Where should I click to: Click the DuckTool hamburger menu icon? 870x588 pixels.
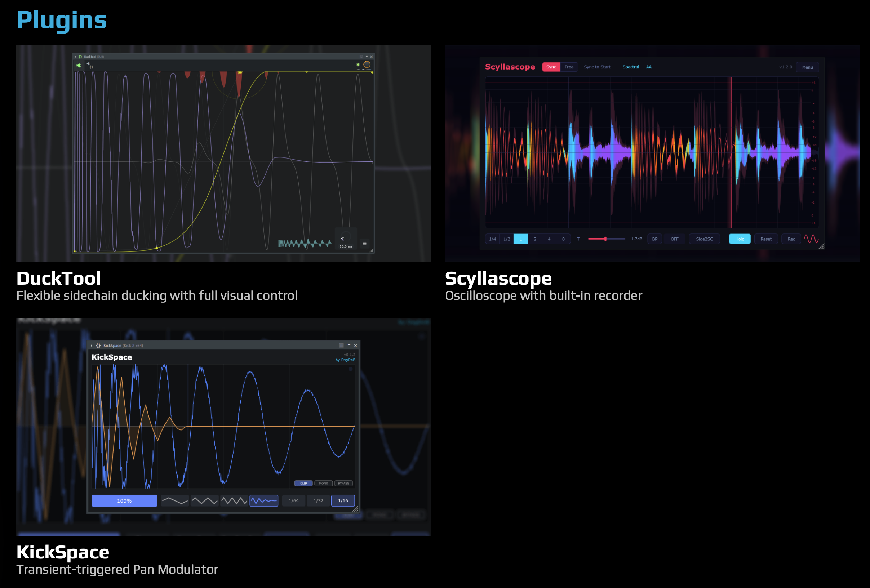[x=364, y=244]
